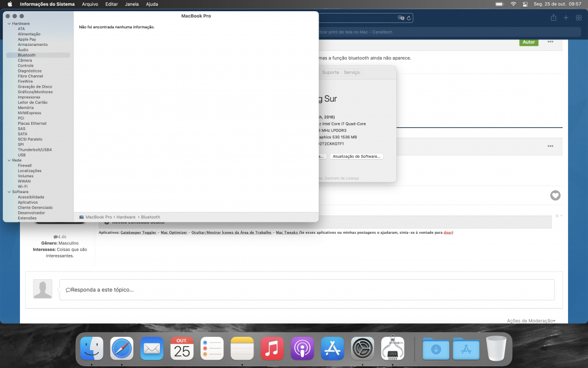Screen dimensions: 588x368
Task: Click Wi-Fi status icon in menu bar
Action: [x=513, y=4]
